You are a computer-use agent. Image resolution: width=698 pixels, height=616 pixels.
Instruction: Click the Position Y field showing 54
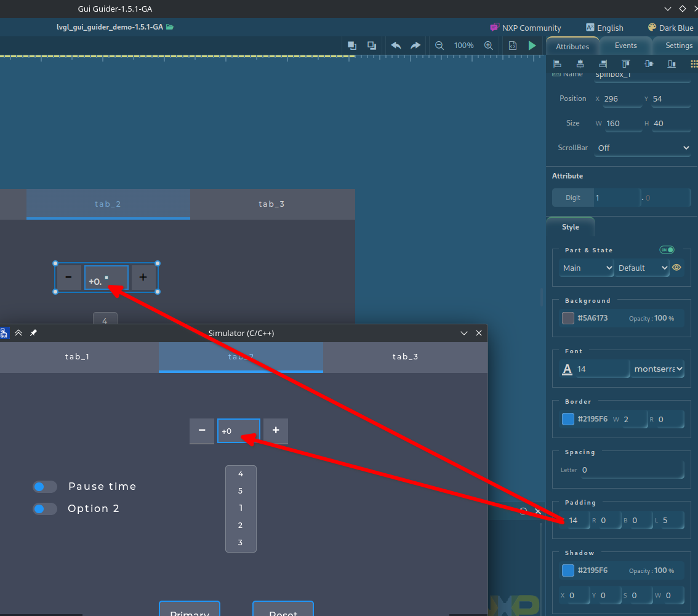[670, 99]
